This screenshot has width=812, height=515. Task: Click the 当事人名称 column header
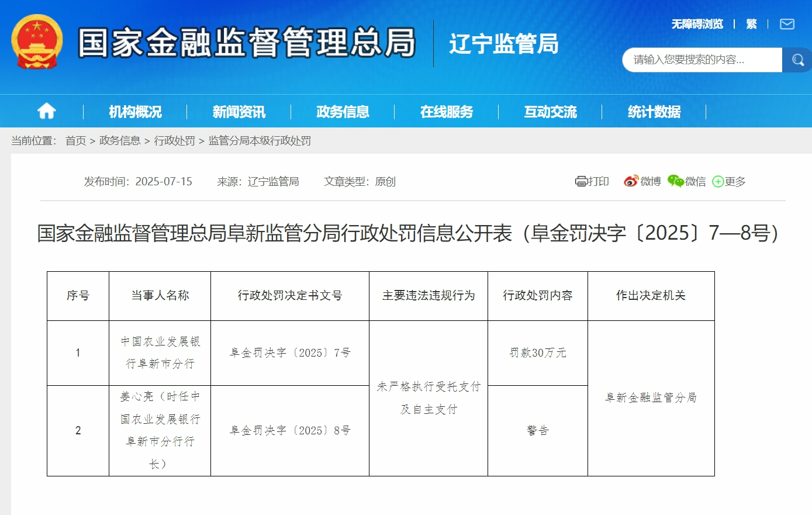pos(160,296)
